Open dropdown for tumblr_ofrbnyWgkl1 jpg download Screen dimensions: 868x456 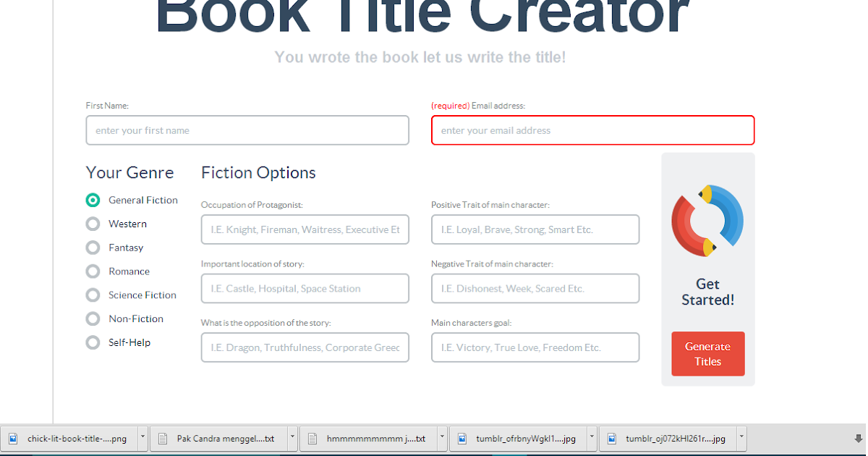point(592,439)
